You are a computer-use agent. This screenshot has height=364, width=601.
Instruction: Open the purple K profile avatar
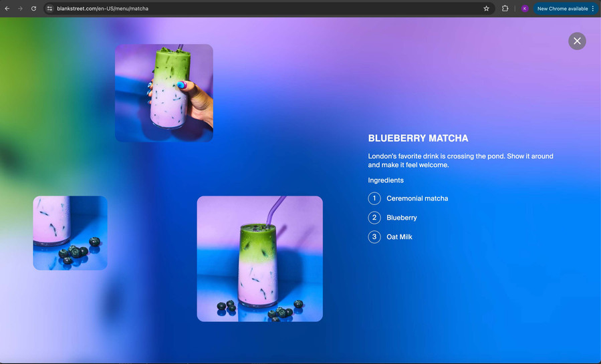click(x=525, y=9)
